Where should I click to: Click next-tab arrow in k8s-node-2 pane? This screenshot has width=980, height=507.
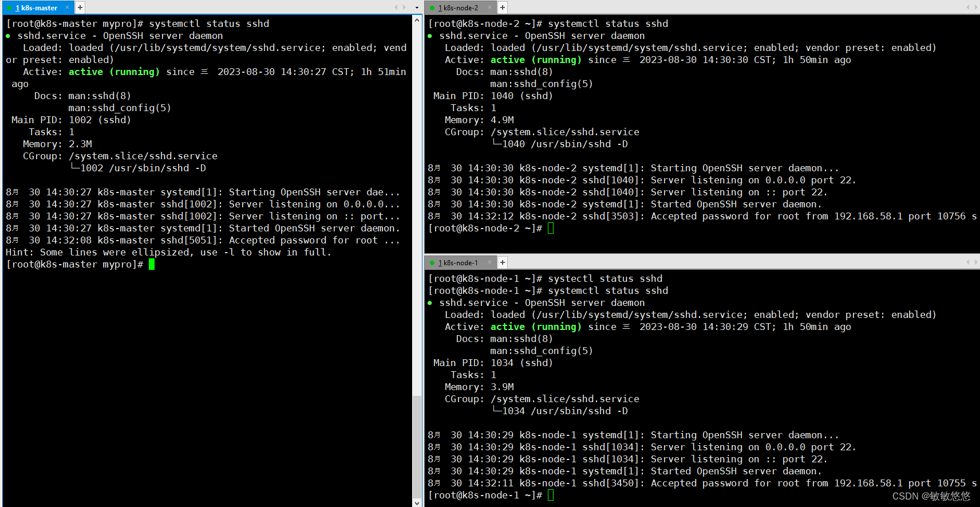coord(976,7)
